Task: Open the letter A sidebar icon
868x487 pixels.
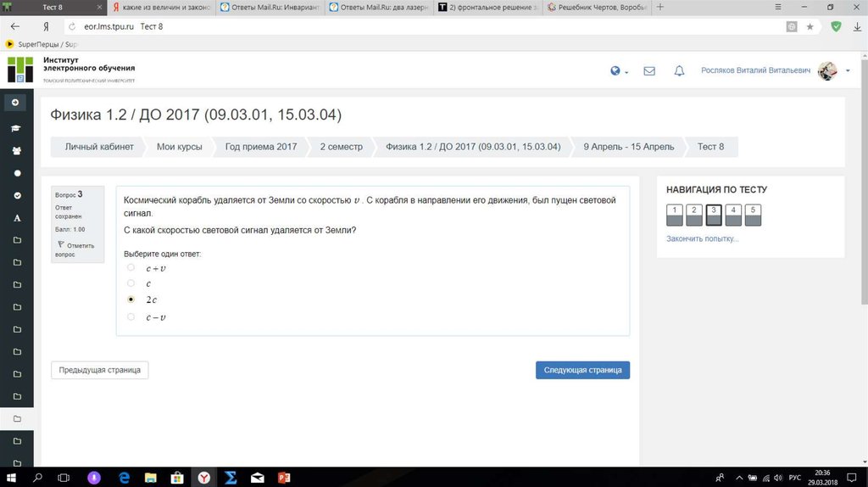Action: click(x=17, y=218)
